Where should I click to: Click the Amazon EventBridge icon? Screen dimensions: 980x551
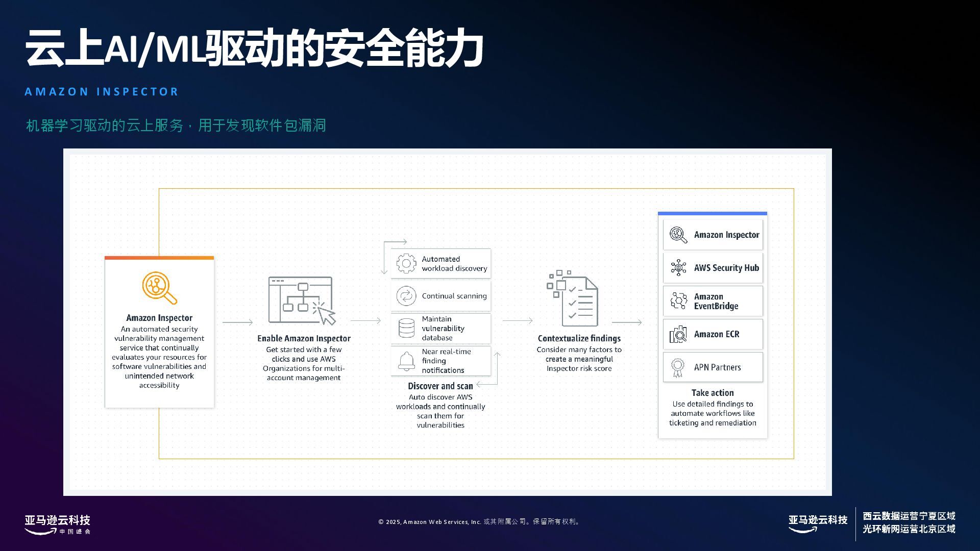coord(678,301)
